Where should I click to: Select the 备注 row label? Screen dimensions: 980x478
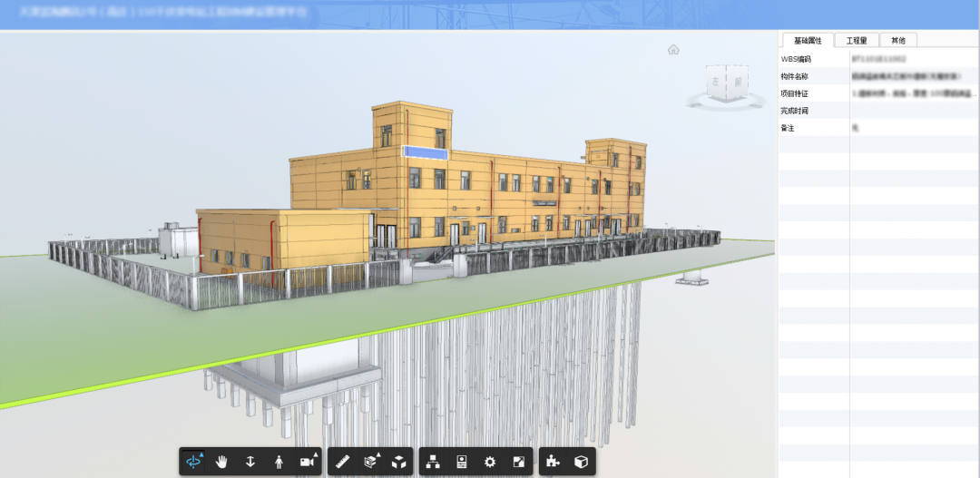(788, 128)
